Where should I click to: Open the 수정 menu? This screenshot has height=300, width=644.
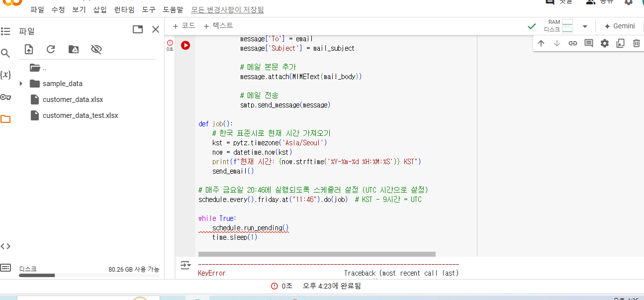(x=58, y=9)
